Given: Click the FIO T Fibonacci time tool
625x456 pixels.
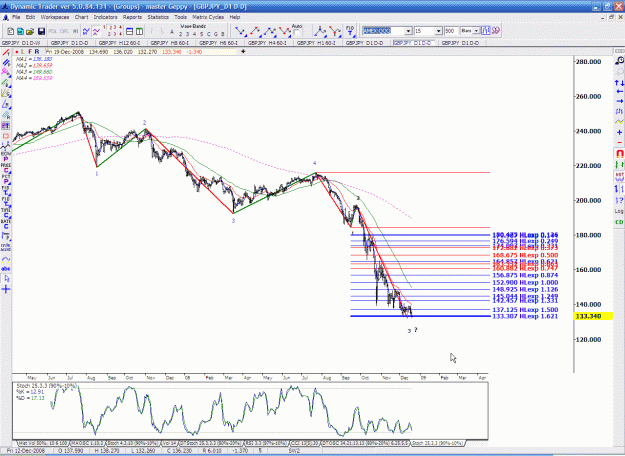Looking at the screenshot, I should (x=350, y=31).
